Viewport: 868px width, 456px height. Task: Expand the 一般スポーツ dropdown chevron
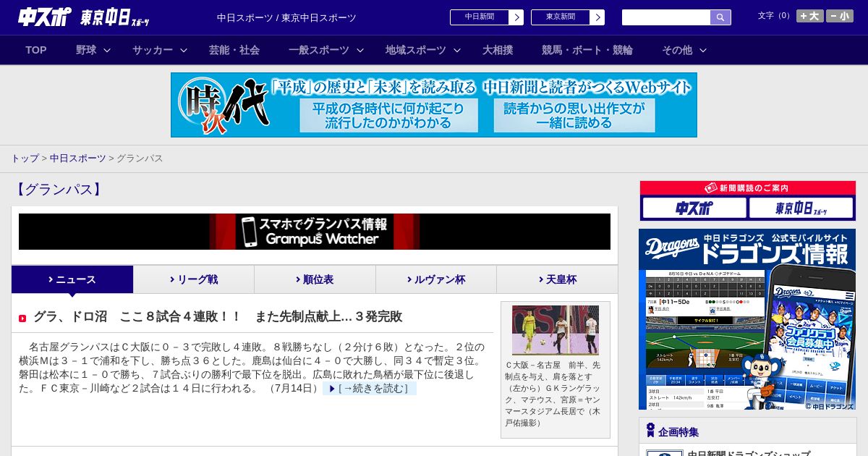click(360, 51)
